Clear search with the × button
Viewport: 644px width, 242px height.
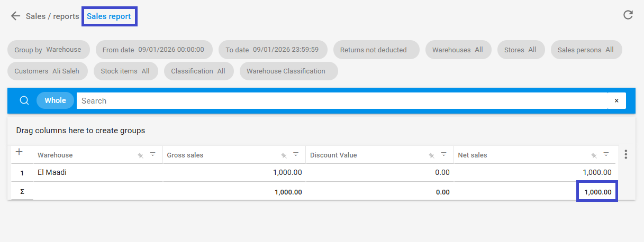click(x=616, y=100)
